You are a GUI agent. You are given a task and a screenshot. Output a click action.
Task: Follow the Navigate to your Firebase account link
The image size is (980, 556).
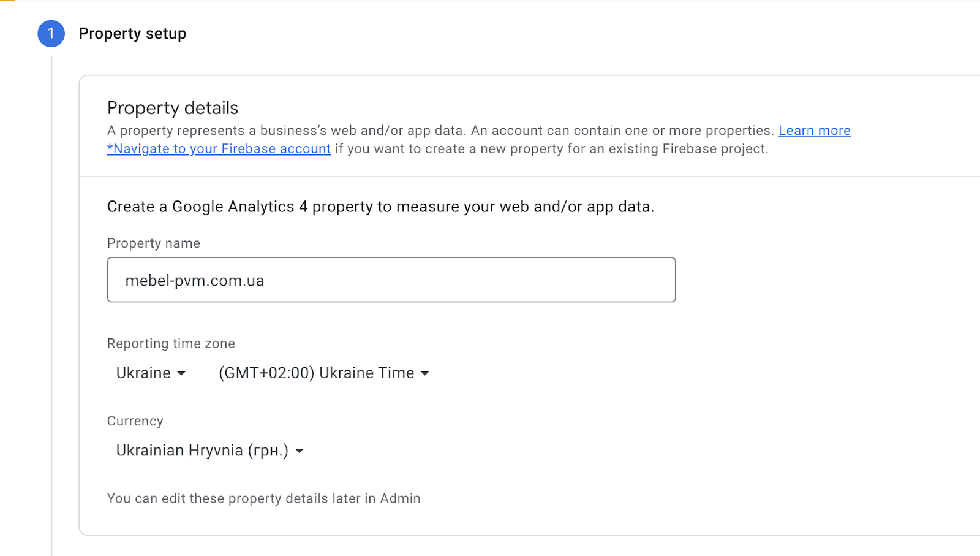click(x=219, y=149)
